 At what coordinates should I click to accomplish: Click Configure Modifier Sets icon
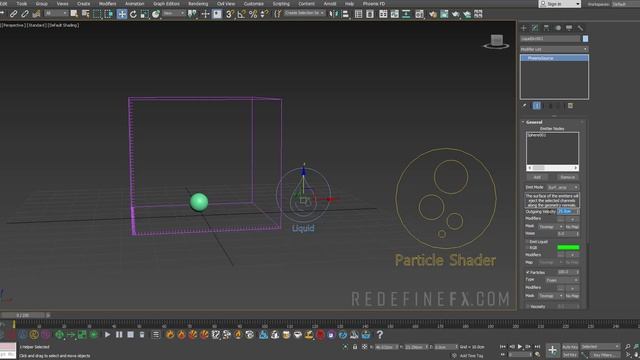570,106
